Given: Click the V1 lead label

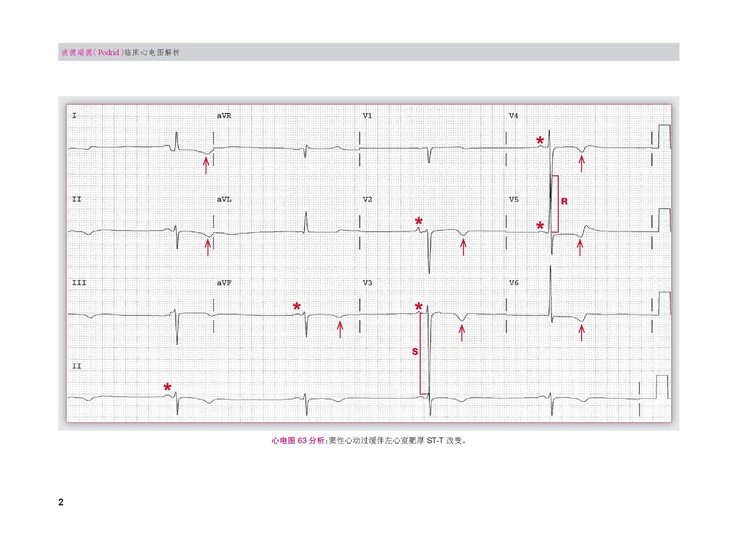Looking at the screenshot, I should 367,116.
